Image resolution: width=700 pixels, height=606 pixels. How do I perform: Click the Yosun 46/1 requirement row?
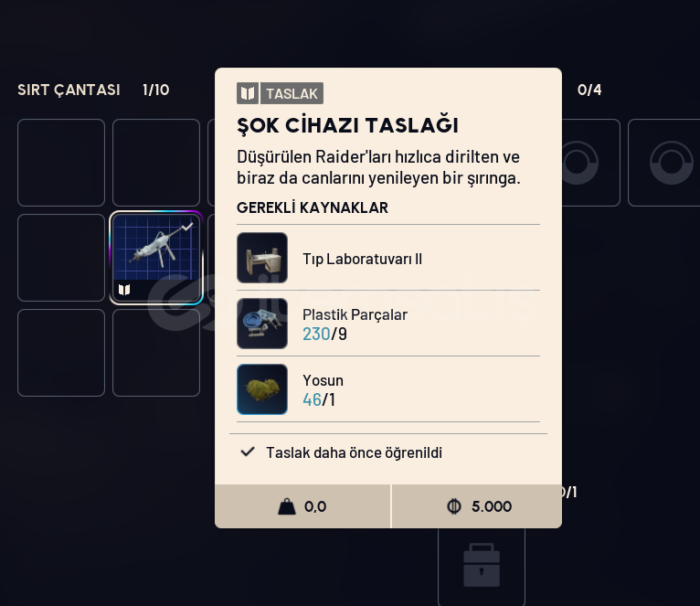click(x=388, y=389)
